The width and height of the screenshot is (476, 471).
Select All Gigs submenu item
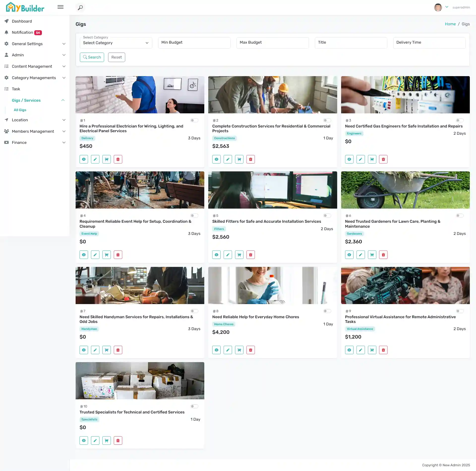[20, 110]
